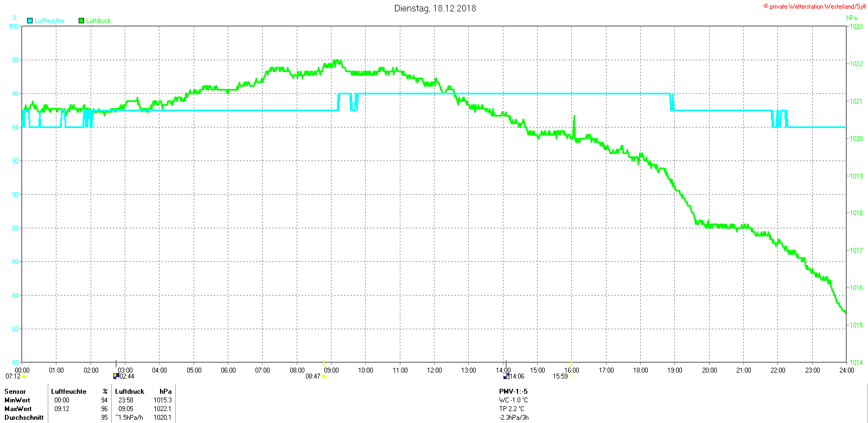This screenshot has width=868, height=423.
Task: Click the 09:12 humidity maximum time
Action: click(62, 409)
